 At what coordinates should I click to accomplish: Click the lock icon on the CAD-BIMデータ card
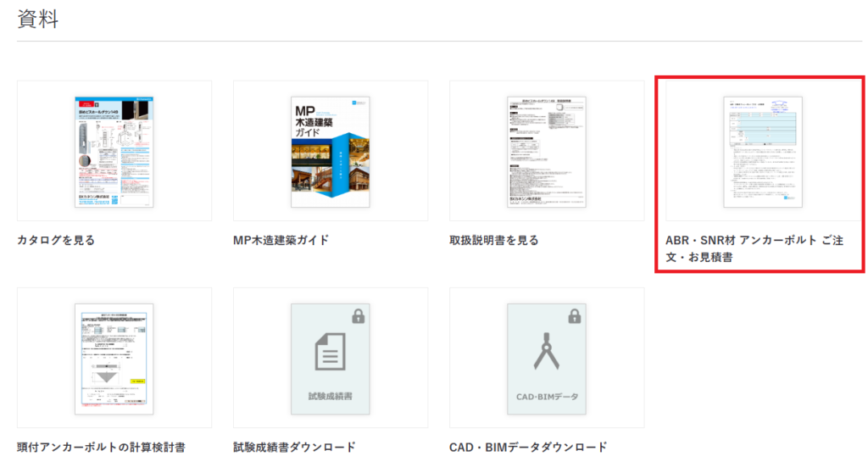574,316
